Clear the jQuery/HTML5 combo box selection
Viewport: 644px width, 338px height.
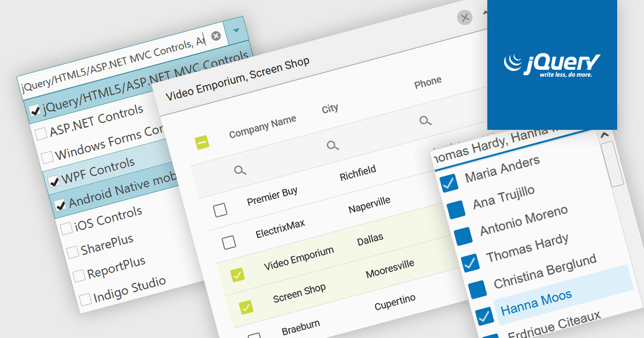(216, 36)
